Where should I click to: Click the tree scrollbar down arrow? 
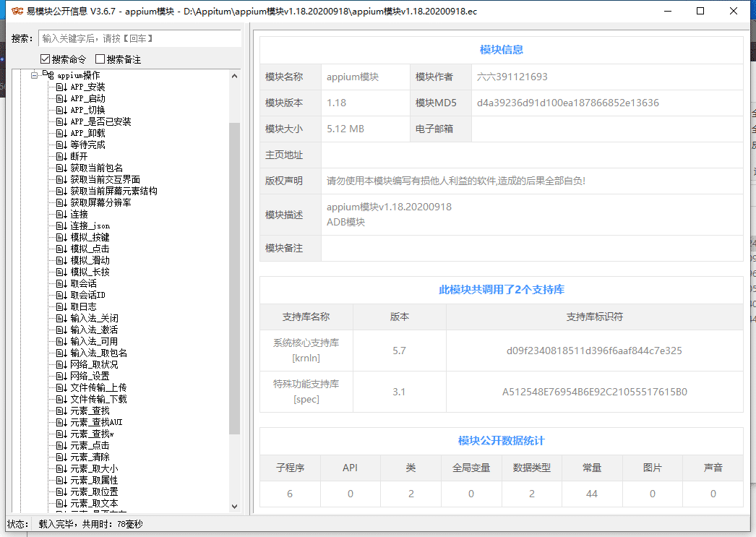[234, 506]
